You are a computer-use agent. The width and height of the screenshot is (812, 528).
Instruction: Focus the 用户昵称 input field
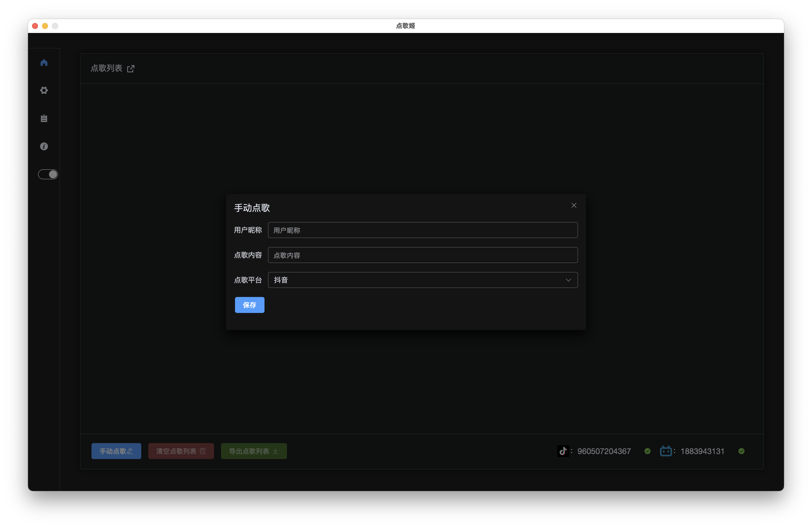click(422, 230)
